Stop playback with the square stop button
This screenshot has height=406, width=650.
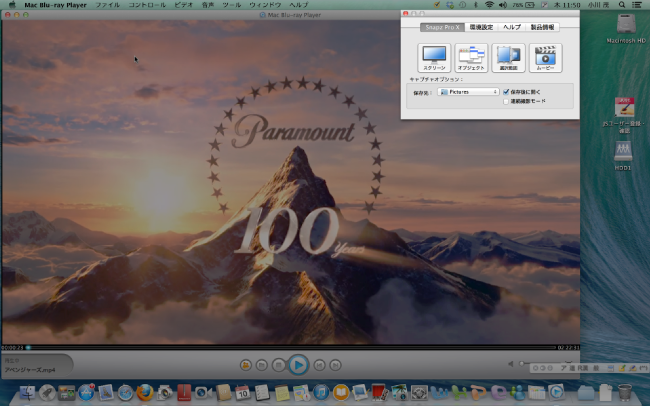(278, 365)
